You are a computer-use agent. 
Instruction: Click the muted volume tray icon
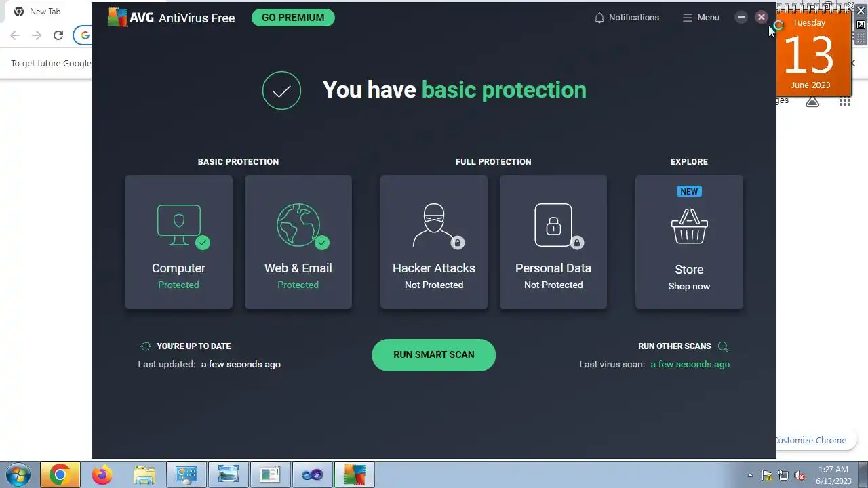click(x=800, y=476)
